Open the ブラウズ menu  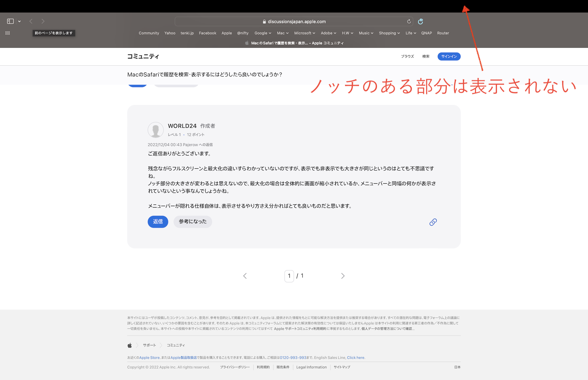[407, 56]
